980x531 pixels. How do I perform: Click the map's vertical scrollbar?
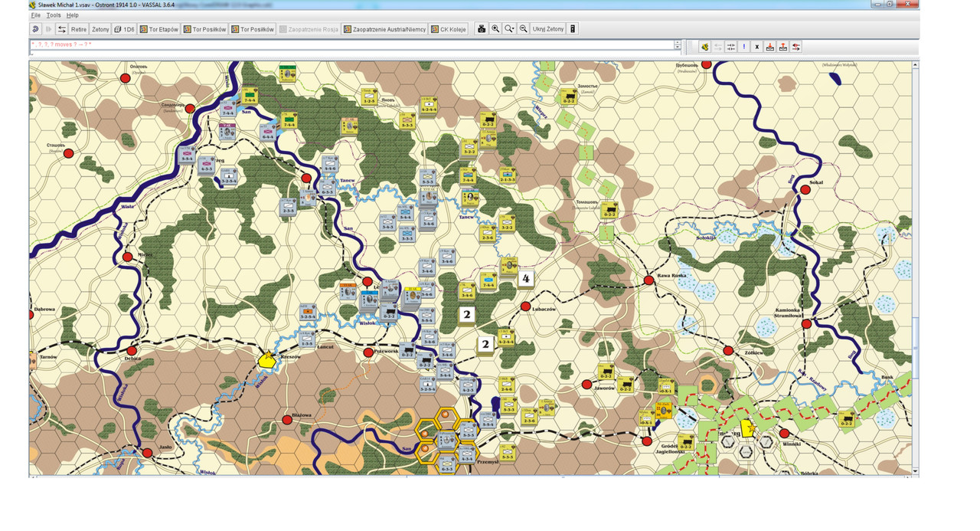(x=916, y=268)
